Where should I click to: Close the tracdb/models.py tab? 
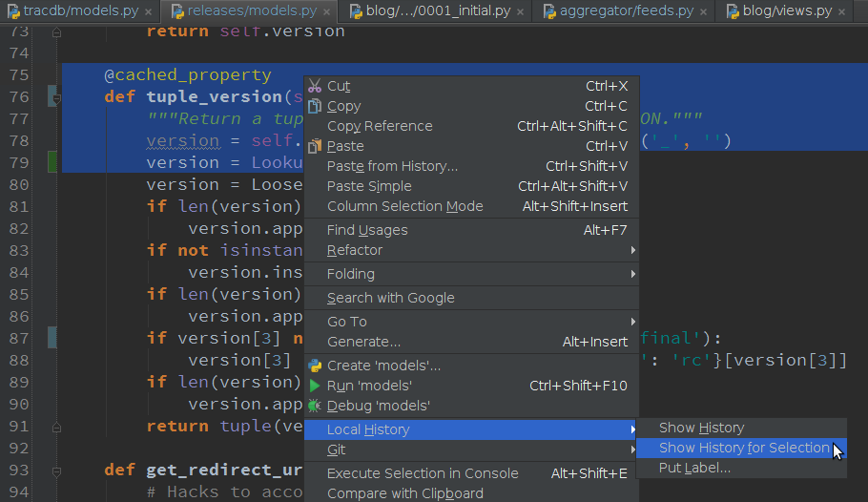pos(148,11)
